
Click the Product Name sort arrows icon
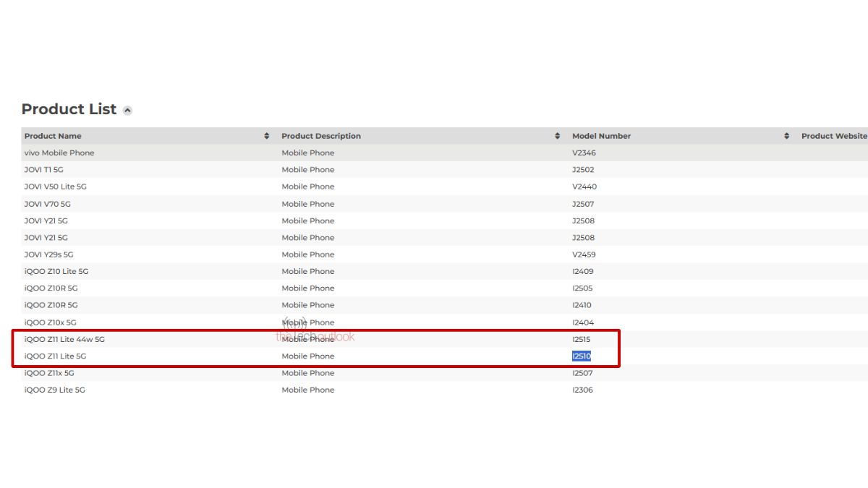[x=266, y=136]
